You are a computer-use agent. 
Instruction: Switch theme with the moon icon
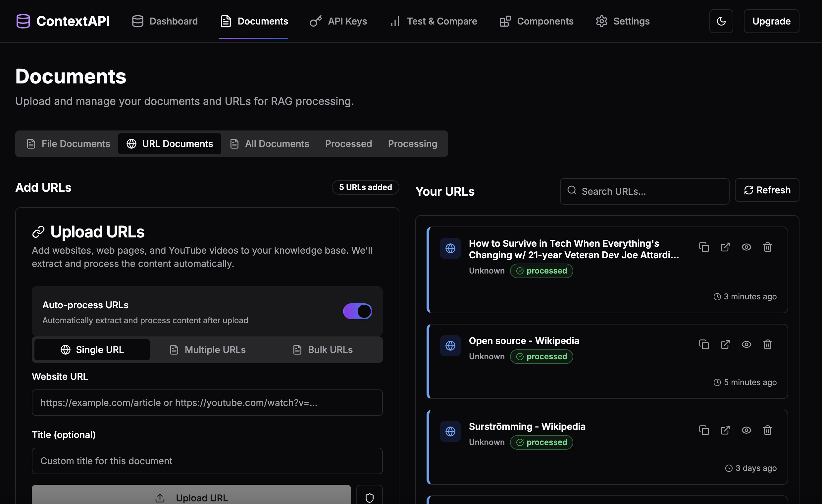pos(721,21)
